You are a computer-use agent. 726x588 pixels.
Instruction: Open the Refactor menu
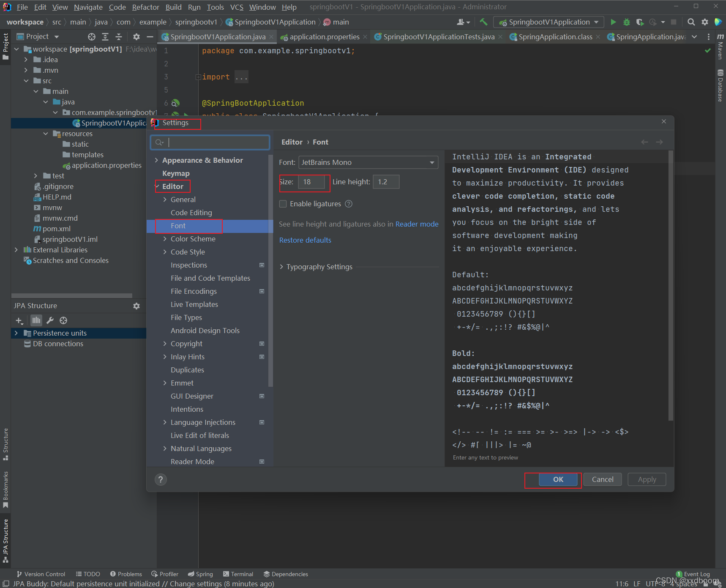click(145, 7)
